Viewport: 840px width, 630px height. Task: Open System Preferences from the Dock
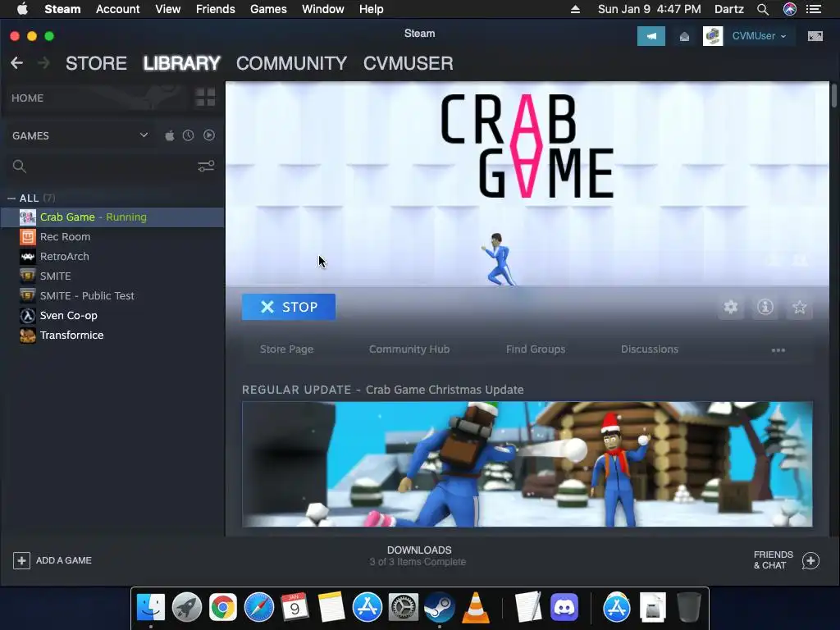point(403,607)
